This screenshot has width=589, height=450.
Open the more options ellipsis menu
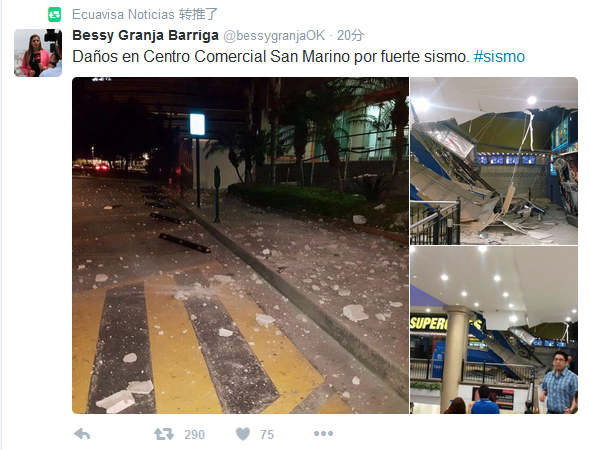click(x=323, y=434)
